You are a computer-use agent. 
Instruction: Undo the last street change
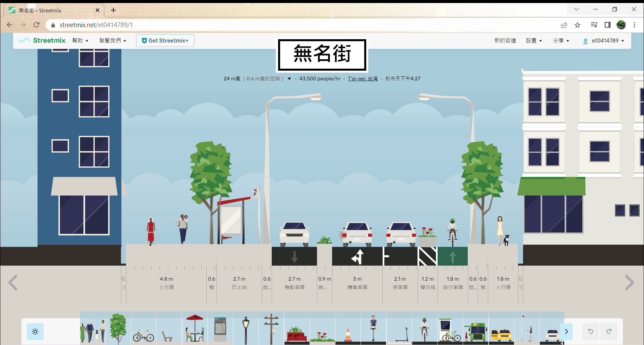pos(591,332)
